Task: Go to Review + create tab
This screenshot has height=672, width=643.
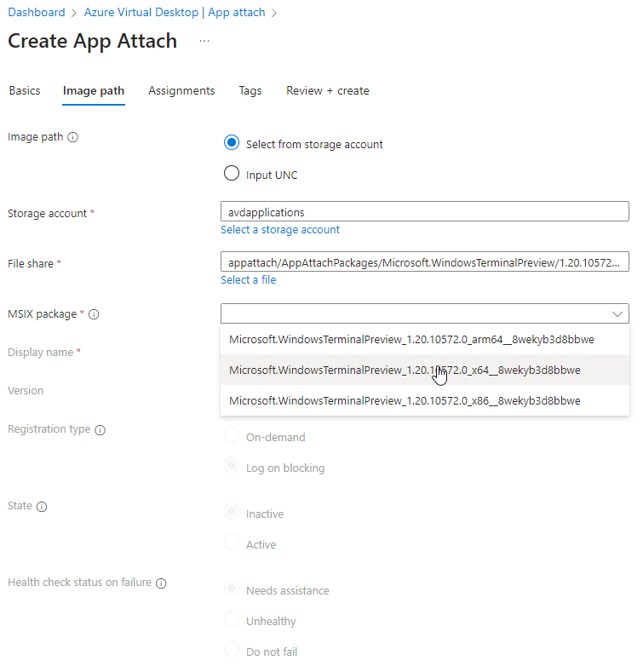Action: pyautogui.click(x=328, y=91)
